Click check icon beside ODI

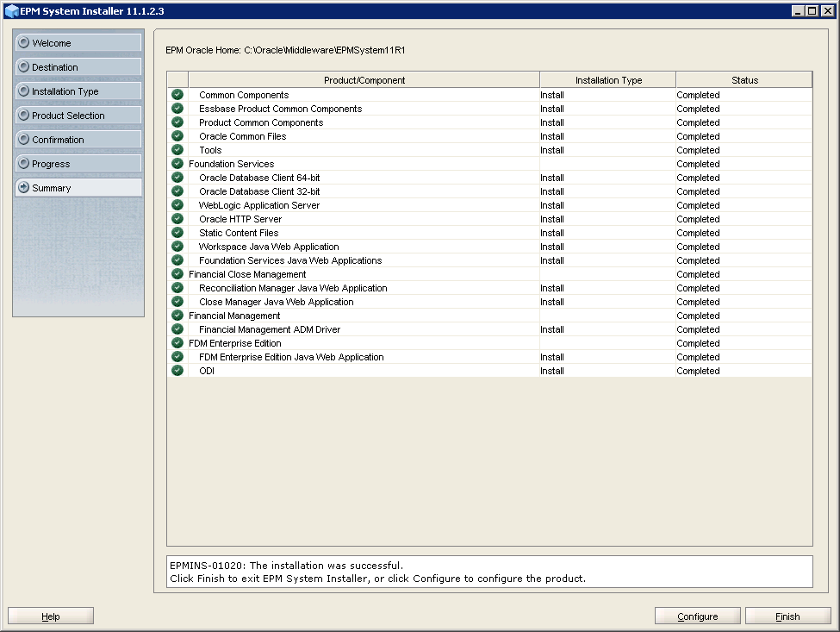pos(177,371)
